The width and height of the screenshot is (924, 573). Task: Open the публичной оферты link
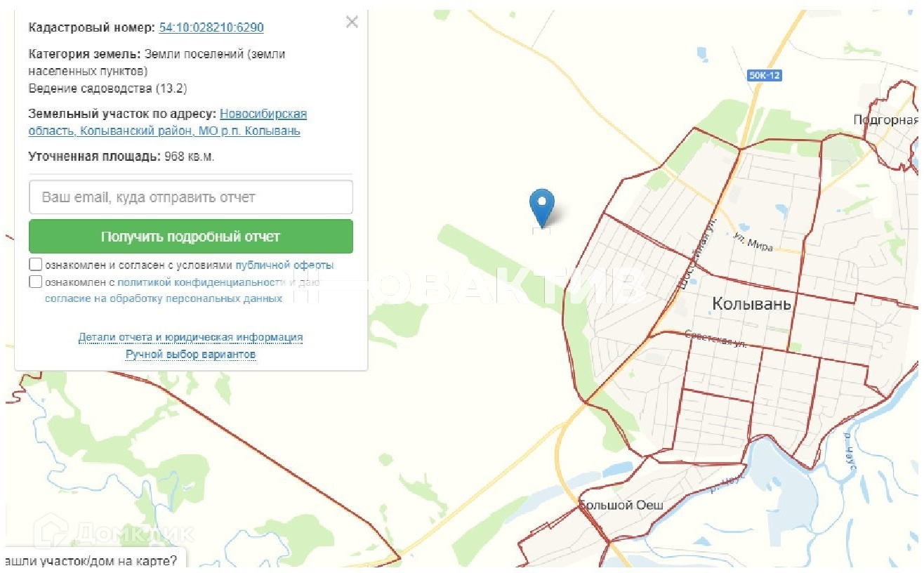284,265
